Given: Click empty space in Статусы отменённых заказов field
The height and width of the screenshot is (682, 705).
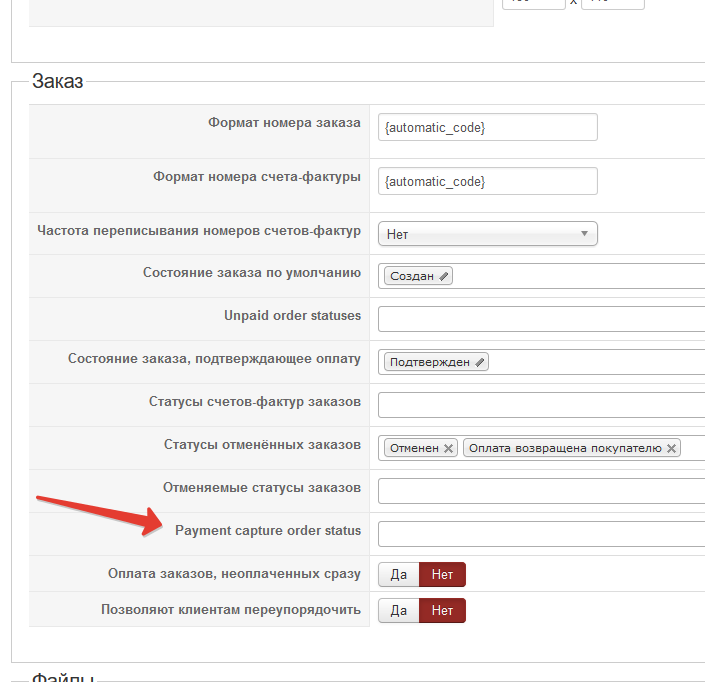Looking at the screenshot, I should pos(693,448).
